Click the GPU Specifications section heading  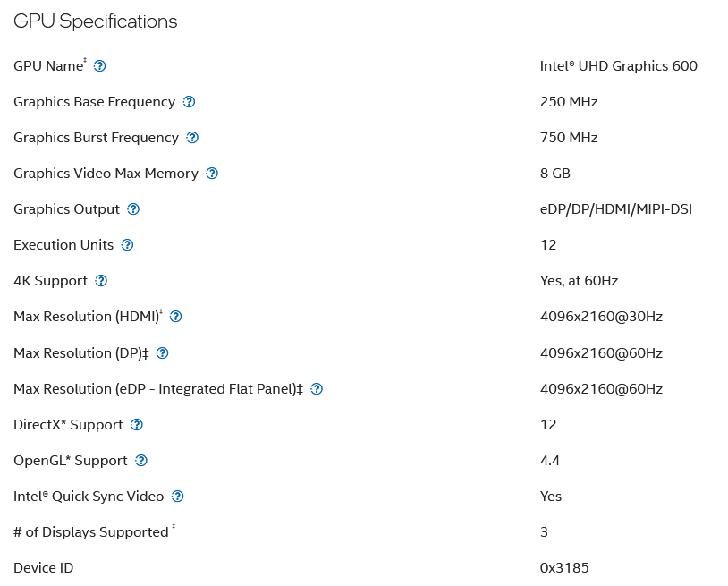coord(96,21)
